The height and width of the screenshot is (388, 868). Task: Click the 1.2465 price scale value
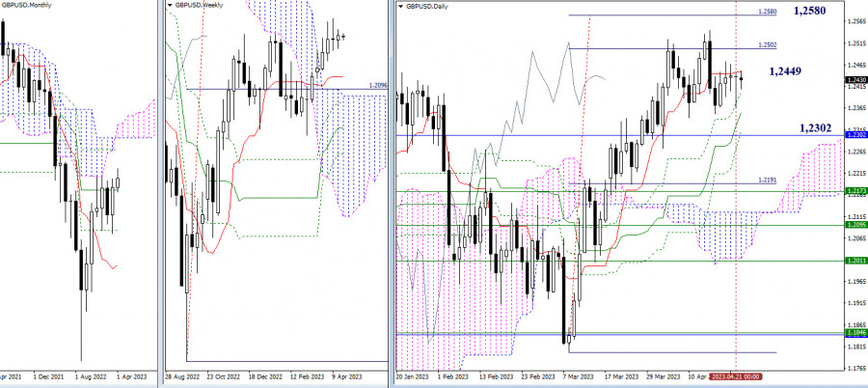point(857,65)
